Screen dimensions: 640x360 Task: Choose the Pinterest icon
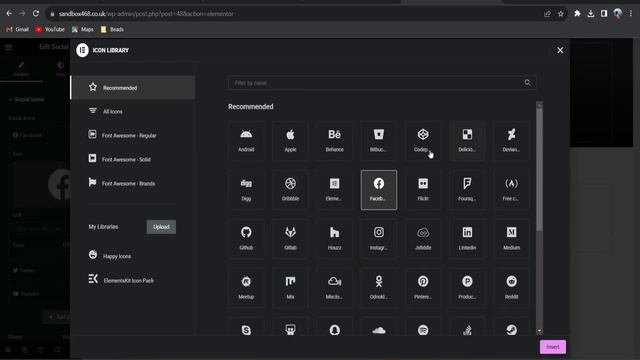click(x=423, y=288)
